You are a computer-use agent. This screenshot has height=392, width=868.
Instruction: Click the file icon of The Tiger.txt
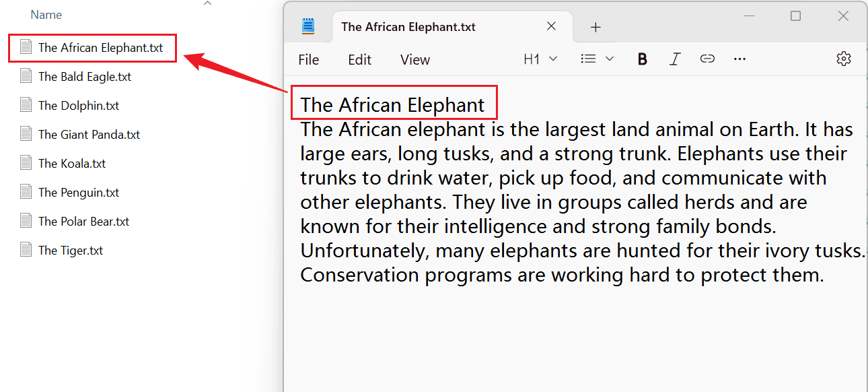26,249
